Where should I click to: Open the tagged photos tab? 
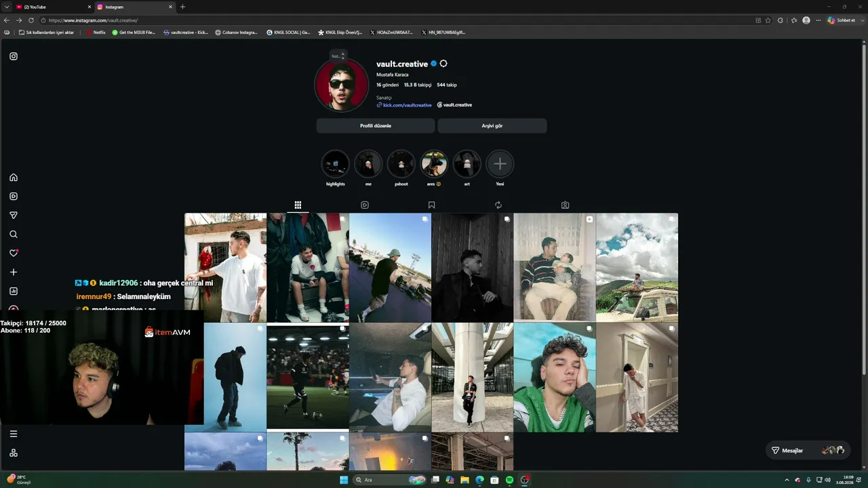click(565, 205)
